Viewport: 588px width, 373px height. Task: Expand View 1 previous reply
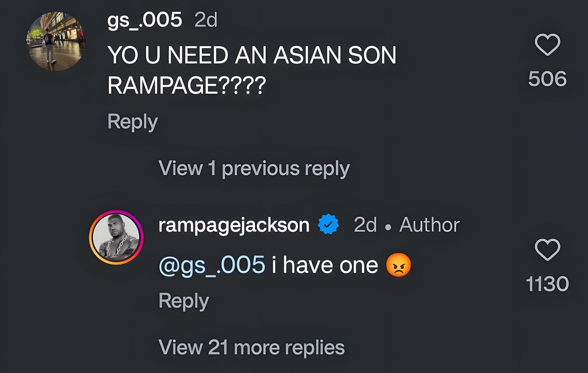[x=254, y=168]
